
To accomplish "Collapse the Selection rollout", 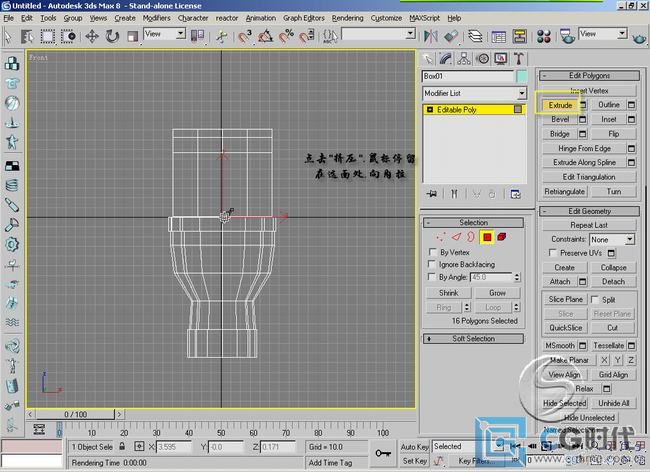I will click(473, 223).
